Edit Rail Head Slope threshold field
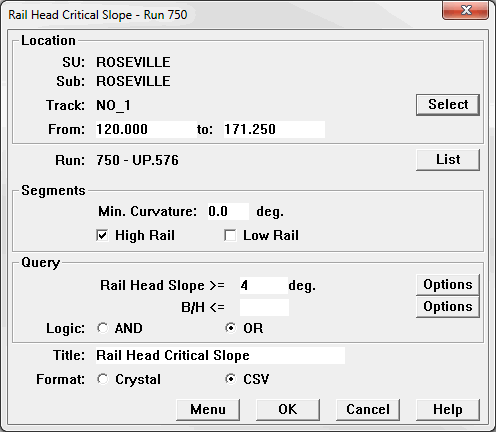 (x=264, y=285)
